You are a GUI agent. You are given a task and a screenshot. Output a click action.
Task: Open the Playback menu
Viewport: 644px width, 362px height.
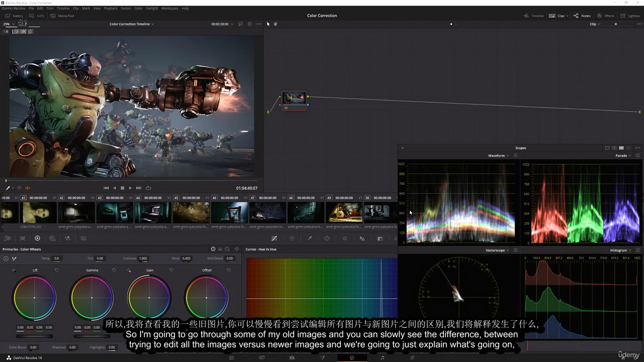(x=111, y=9)
